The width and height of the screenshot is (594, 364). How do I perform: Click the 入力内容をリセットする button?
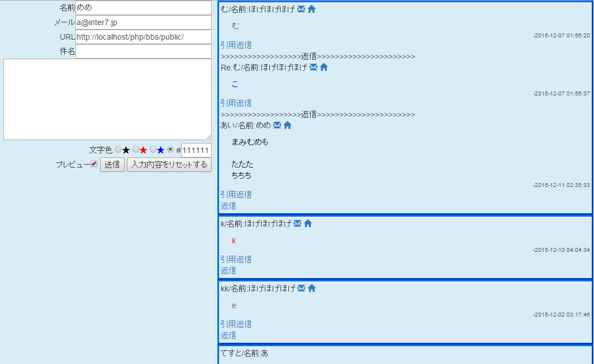[x=169, y=165]
